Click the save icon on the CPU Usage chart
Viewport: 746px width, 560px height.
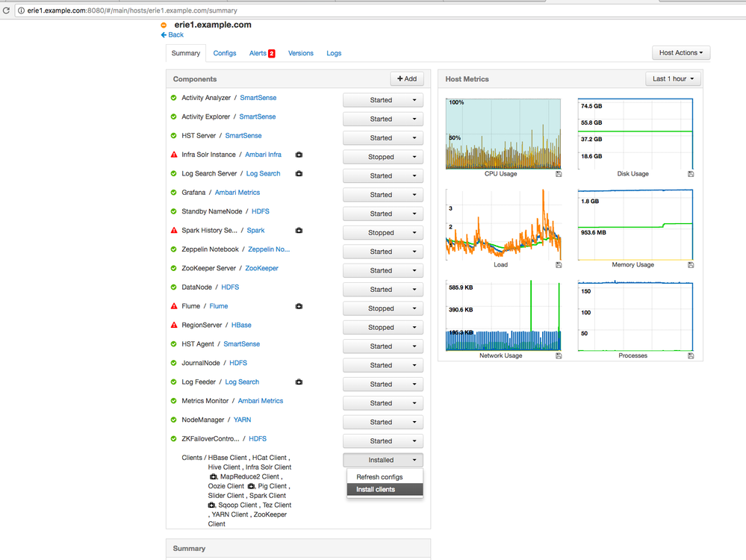click(x=557, y=173)
